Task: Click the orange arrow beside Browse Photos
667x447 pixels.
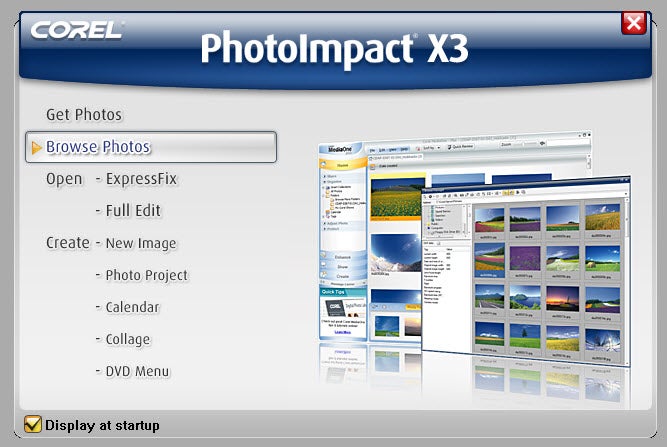Action: (x=37, y=148)
